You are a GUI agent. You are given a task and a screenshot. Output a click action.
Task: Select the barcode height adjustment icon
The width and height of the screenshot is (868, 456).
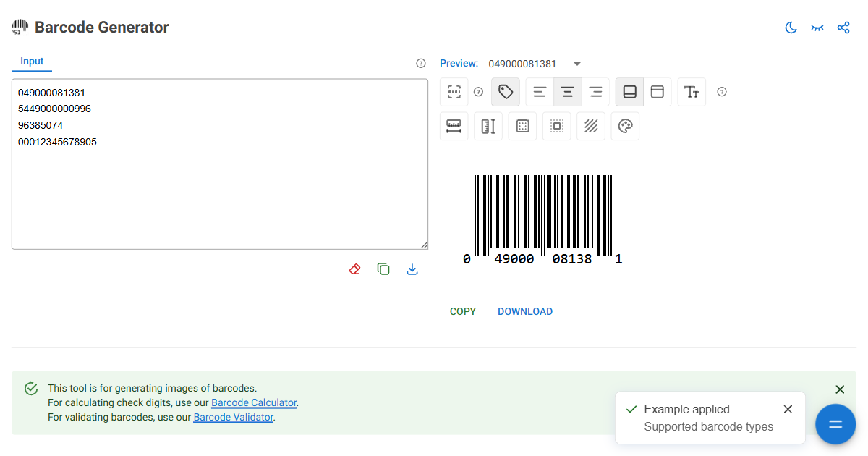488,126
